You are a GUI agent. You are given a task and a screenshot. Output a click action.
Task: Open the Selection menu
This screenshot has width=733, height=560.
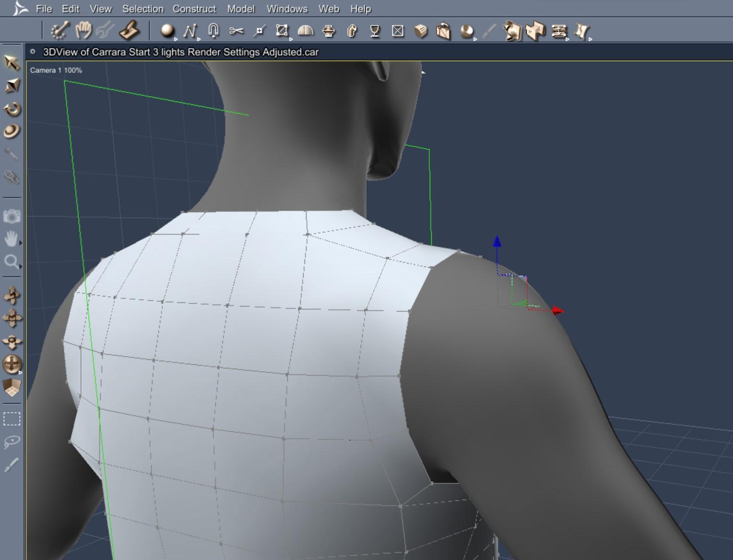pyautogui.click(x=143, y=9)
